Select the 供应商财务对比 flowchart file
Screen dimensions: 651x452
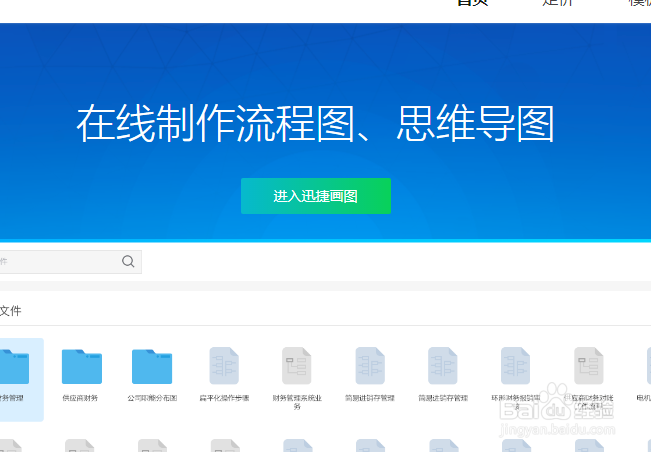click(588, 378)
